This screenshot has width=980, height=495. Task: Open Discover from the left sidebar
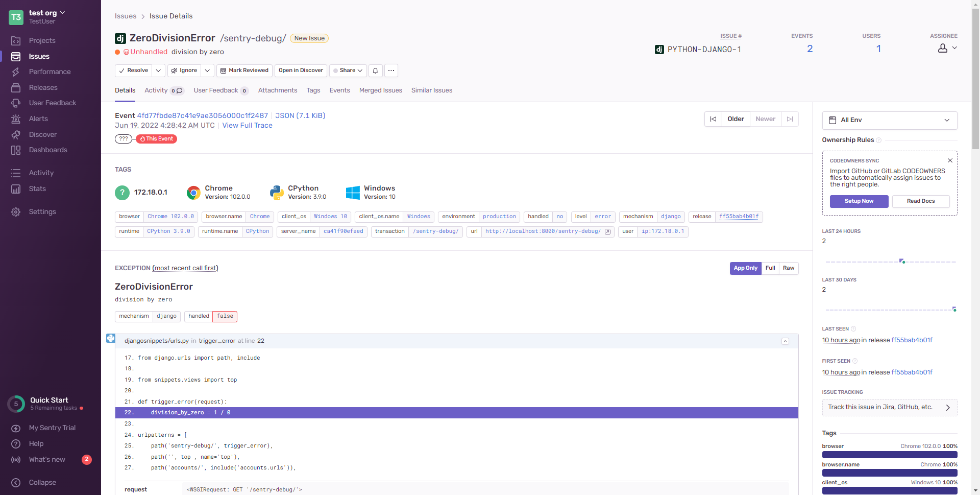[x=42, y=134]
